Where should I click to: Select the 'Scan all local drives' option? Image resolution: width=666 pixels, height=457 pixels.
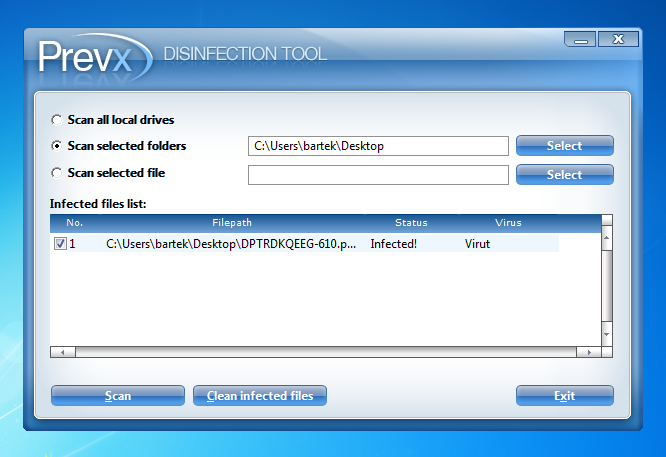point(56,120)
